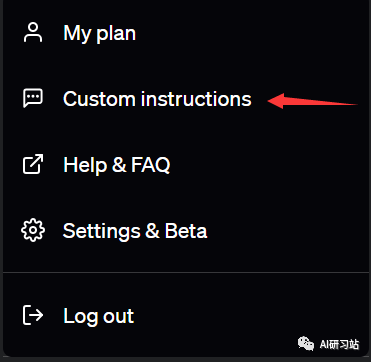Open the Help & FAQ entry
The image size is (371, 362).
(185, 164)
